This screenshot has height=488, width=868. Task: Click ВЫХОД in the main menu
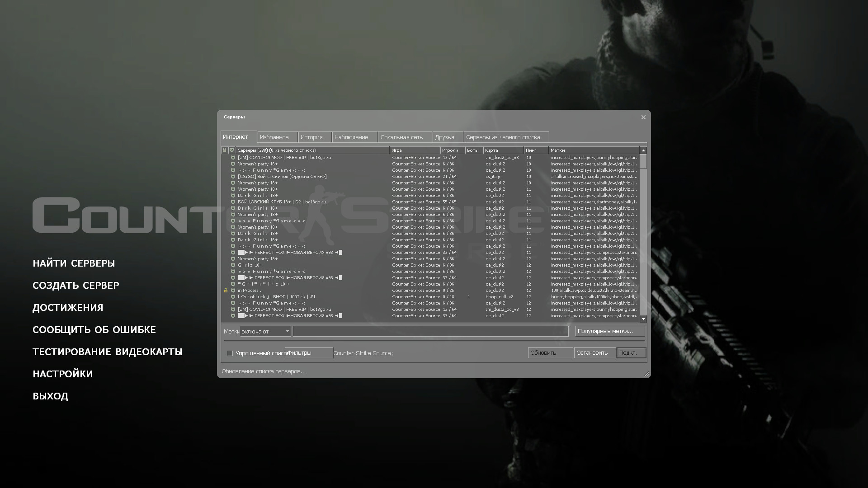click(x=50, y=396)
